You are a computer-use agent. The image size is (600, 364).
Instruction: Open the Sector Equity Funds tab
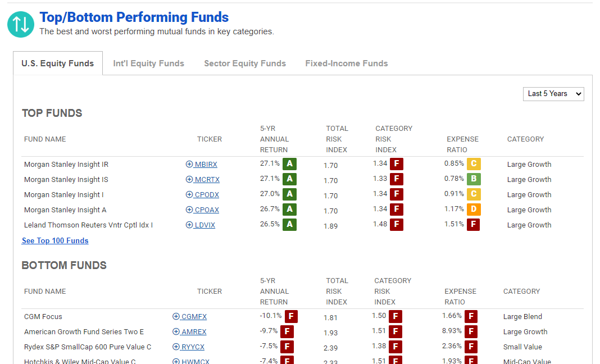click(x=245, y=63)
